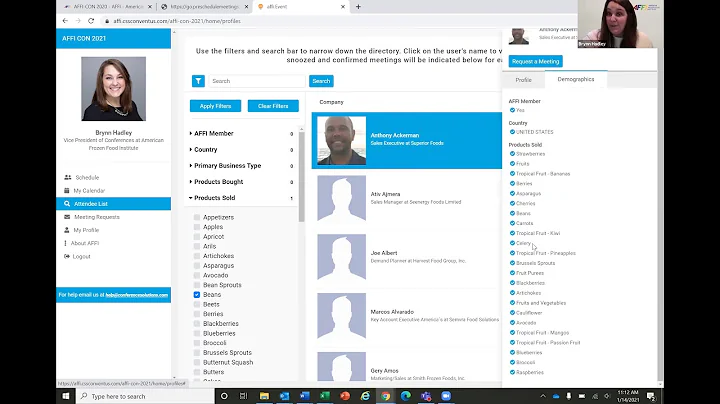Go to My Profile in sidebar
This screenshot has height=404, width=720.
coord(86,230)
